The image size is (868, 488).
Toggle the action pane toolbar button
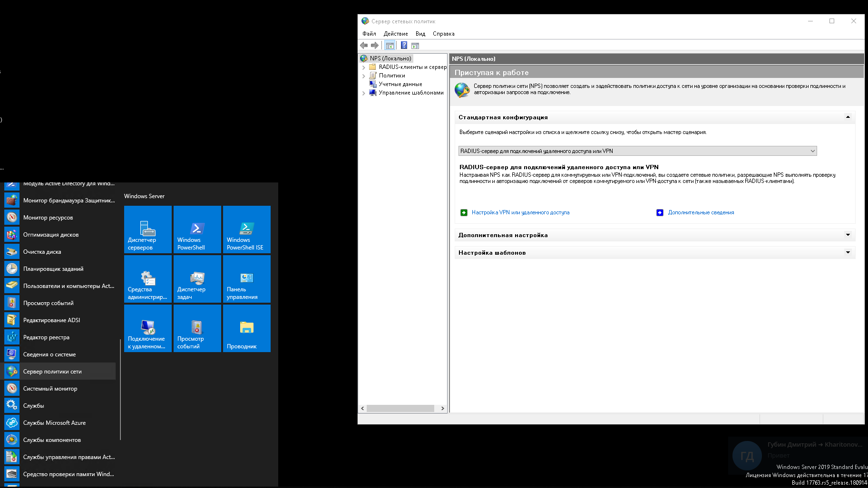(x=415, y=45)
